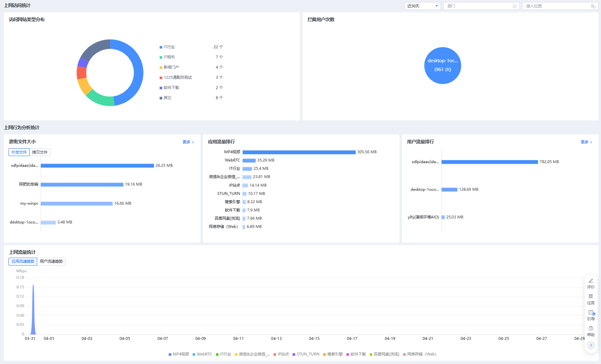Switch to 拷贝文件 tab
The image size is (601, 364).
[x=40, y=152]
